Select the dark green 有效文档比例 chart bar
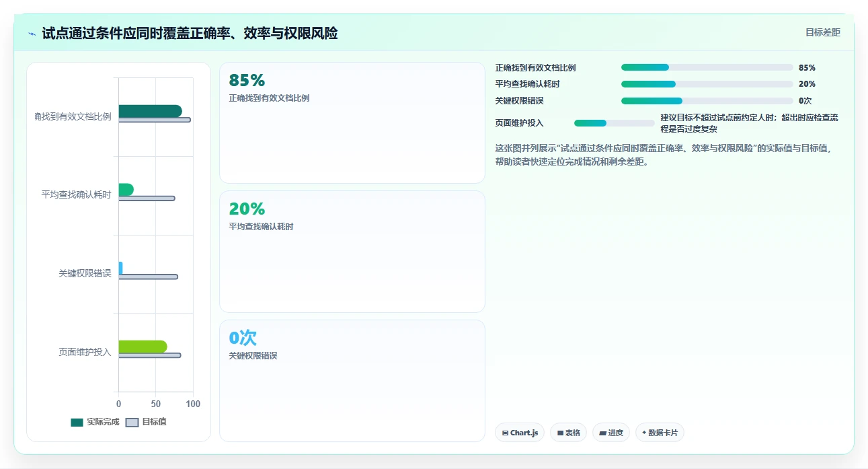 (150, 111)
